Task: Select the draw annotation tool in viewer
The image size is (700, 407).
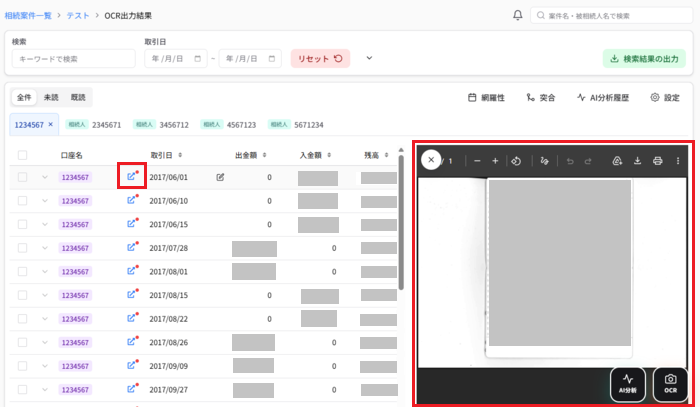Action: click(544, 161)
